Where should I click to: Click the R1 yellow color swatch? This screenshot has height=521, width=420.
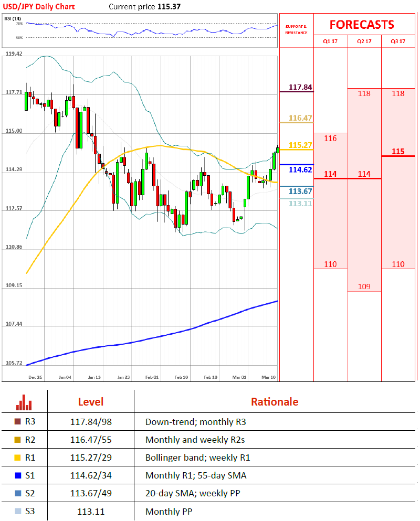pos(18,458)
